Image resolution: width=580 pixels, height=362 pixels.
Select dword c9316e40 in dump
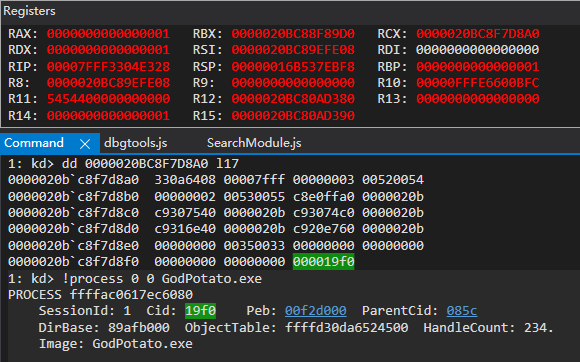(x=185, y=229)
